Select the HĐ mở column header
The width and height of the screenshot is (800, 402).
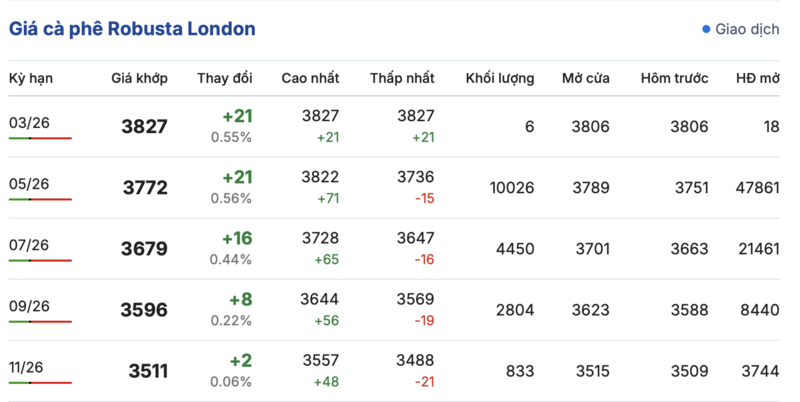(757, 78)
